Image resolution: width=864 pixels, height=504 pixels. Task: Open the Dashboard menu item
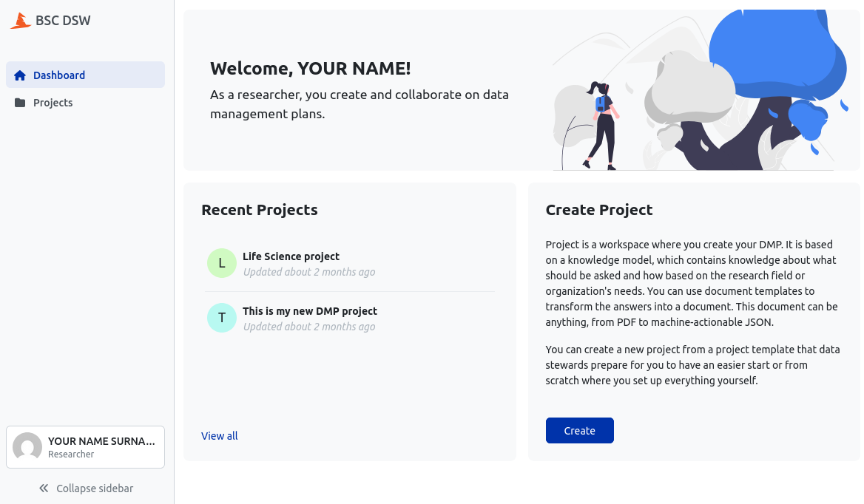click(59, 75)
